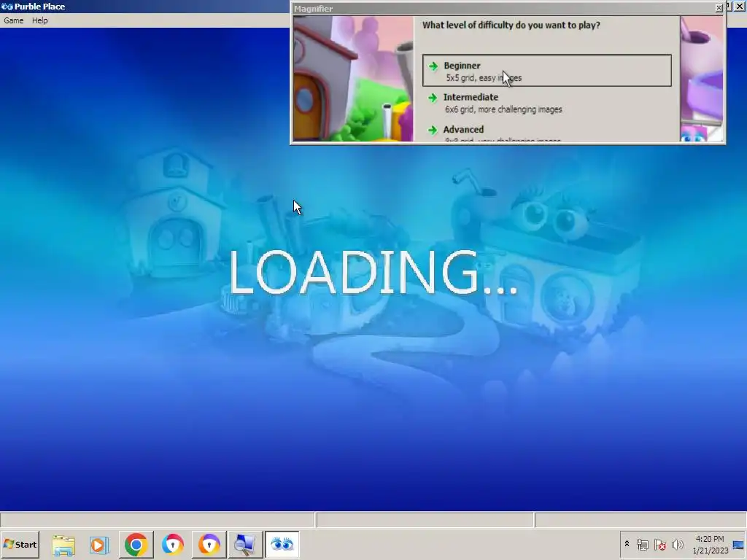Click the network status tray icon
Image resolution: width=747 pixels, height=560 pixels.
click(x=642, y=544)
